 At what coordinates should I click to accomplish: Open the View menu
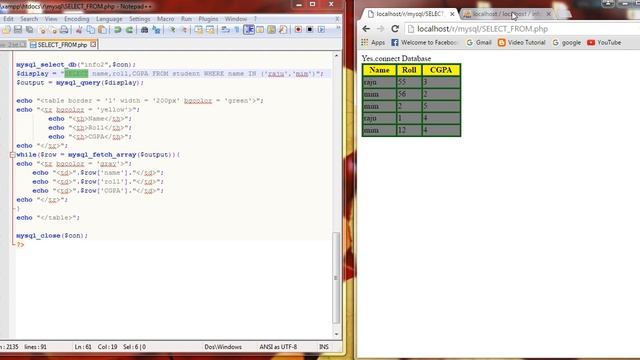(51, 19)
